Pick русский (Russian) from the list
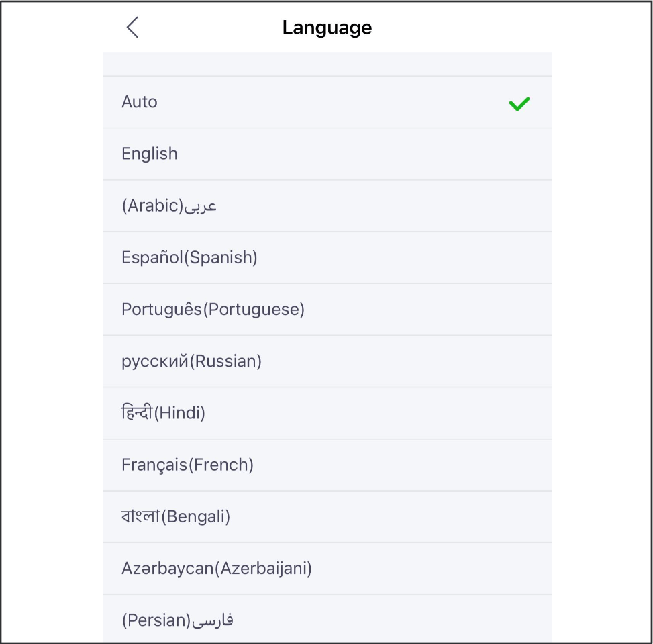 tap(327, 361)
